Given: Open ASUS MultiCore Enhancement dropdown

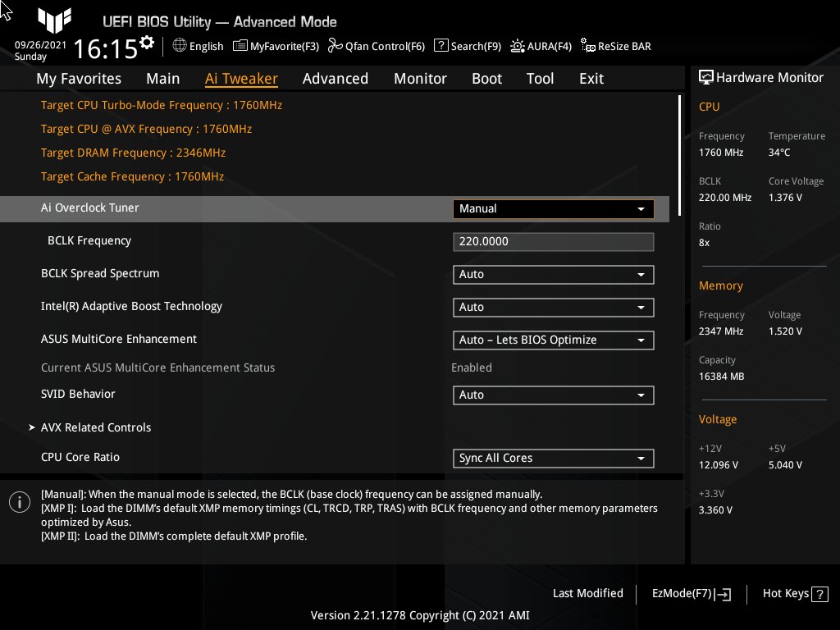Looking at the screenshot, I should click(x=554, y=340).
